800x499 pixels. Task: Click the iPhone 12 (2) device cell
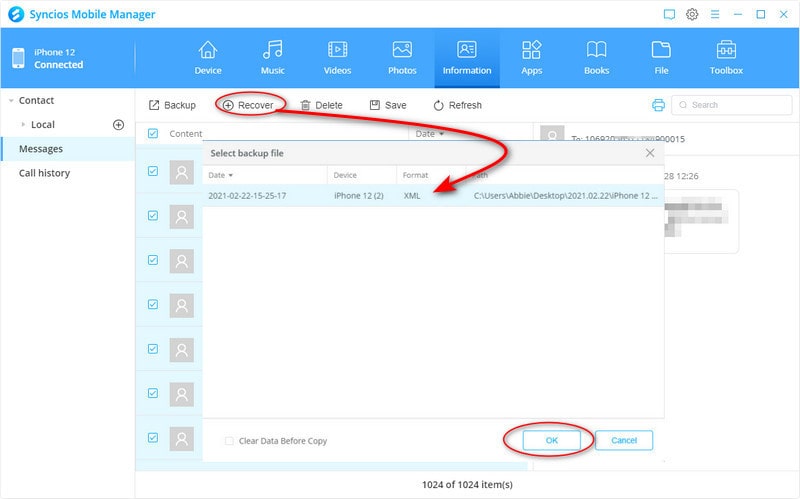359,195
